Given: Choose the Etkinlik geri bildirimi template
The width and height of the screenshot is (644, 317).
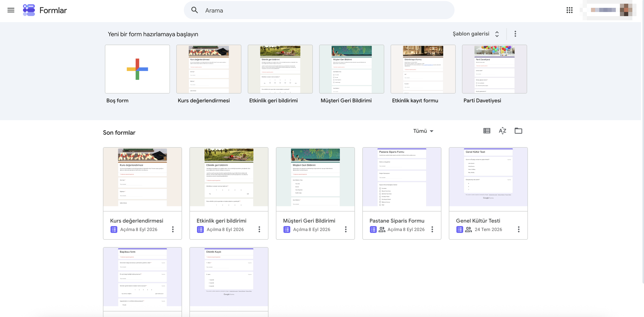Looking at the screenshot, I should (280, 69).
